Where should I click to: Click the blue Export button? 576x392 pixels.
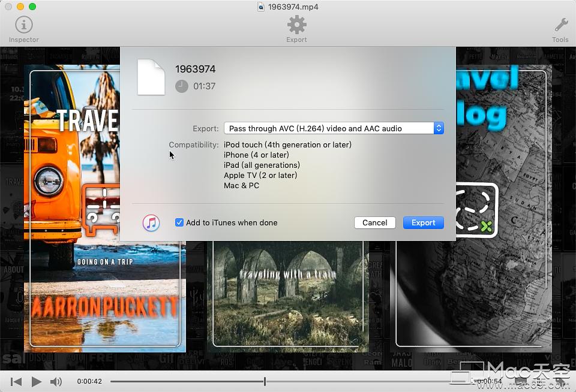[423, 223]
